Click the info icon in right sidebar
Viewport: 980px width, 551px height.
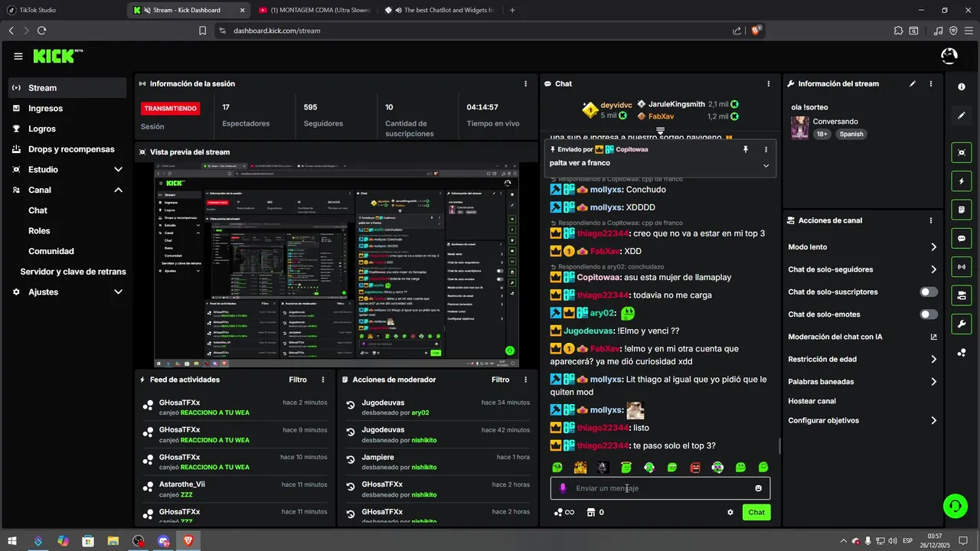pos(962,87)
